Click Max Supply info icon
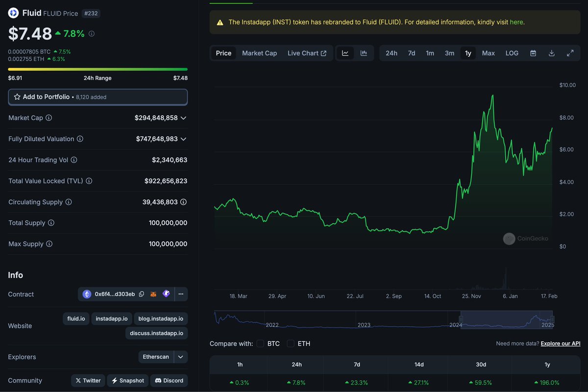This screenshot has width=588, height=392. [x=49, y=244]
